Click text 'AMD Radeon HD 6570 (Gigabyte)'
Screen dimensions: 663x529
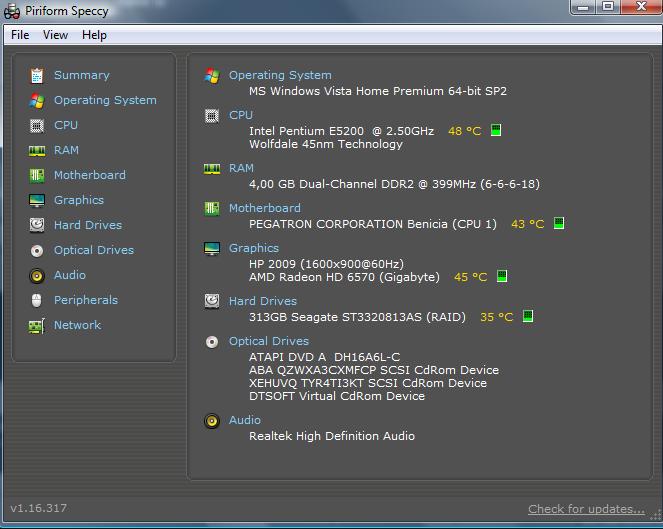click(344, 277)
